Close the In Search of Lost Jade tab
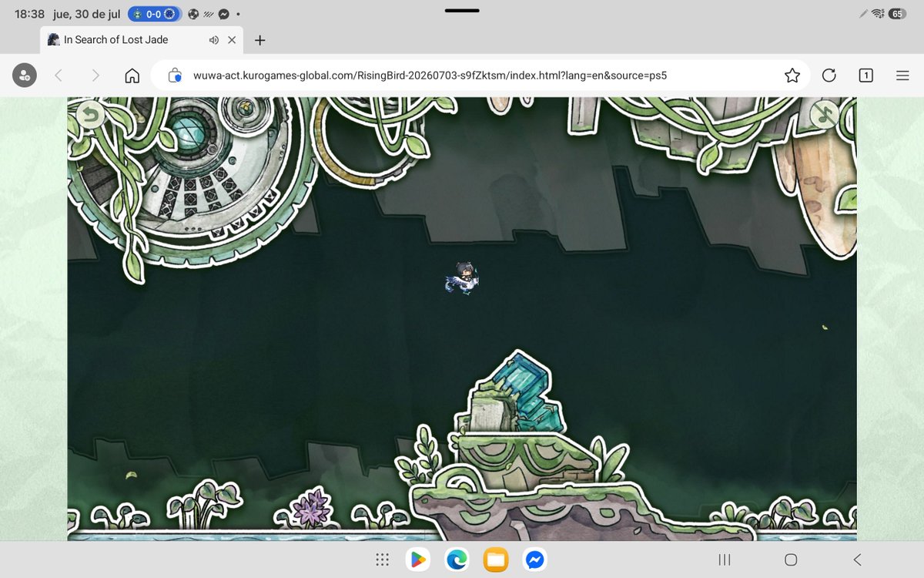 (232, 40)
